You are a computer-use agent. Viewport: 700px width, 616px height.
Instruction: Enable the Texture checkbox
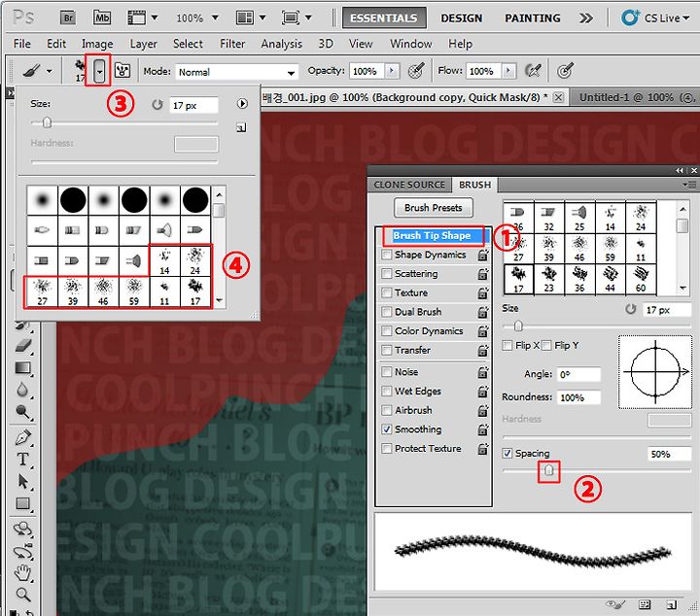[387, 293]
